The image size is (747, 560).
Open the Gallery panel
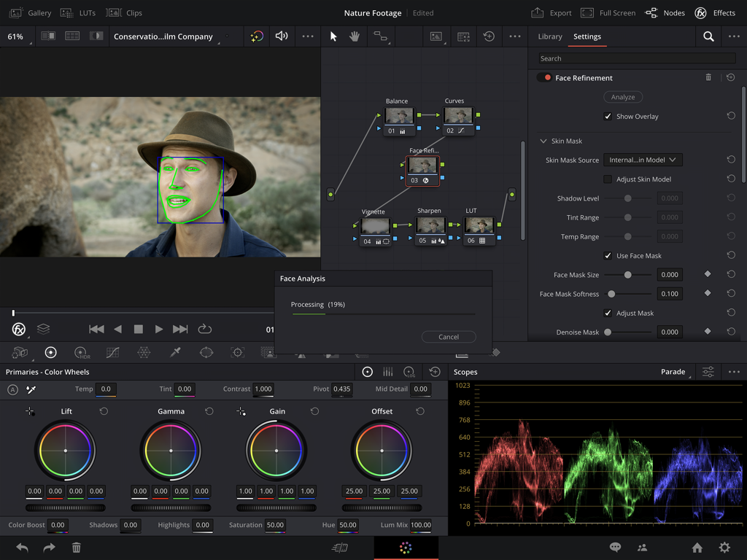[x=31, y=12]
